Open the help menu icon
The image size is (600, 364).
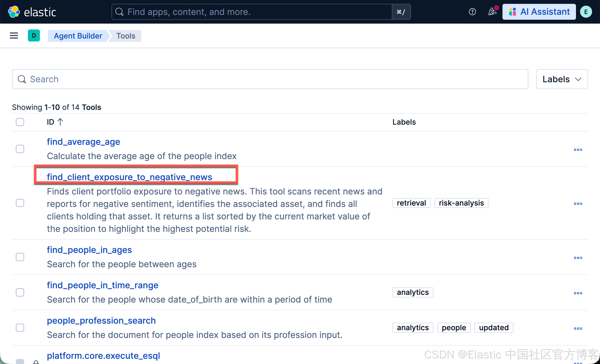pyautogui.click(x=472, y=12)
